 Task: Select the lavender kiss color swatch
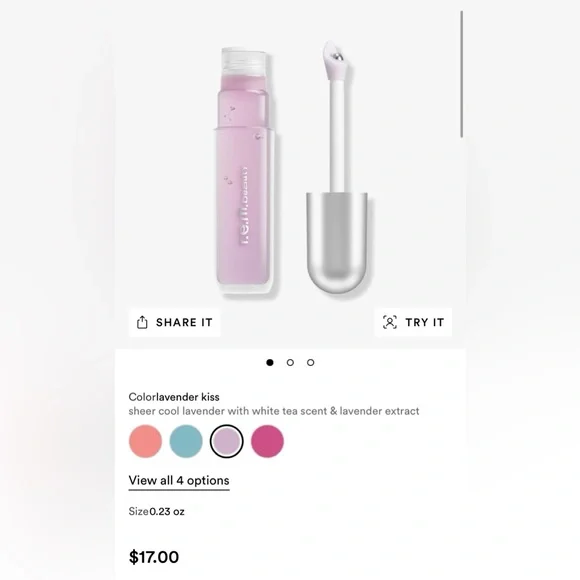pos(227,441)
